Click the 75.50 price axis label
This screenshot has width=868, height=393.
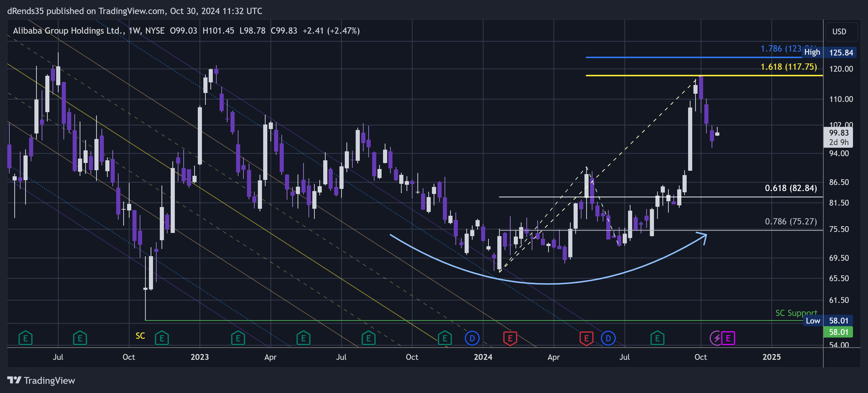point(839,229)
